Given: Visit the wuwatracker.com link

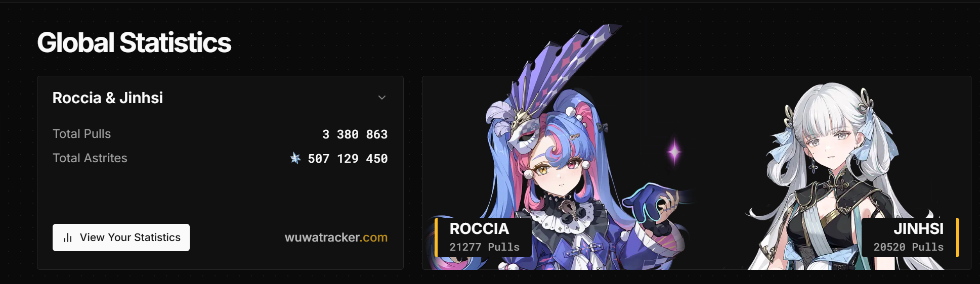Looking at the screenshot, I should pos(336,238).
